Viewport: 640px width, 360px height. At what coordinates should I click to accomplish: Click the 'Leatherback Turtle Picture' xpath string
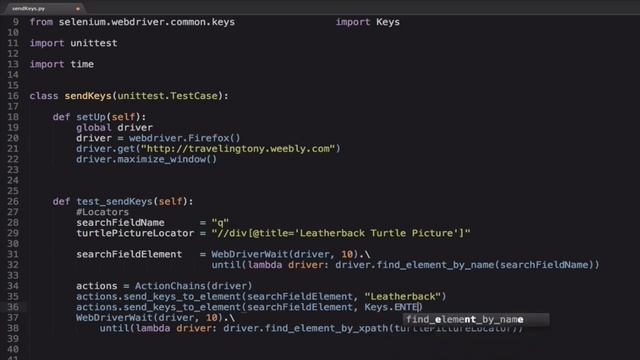pyautogui.click(x=341, y=233)
